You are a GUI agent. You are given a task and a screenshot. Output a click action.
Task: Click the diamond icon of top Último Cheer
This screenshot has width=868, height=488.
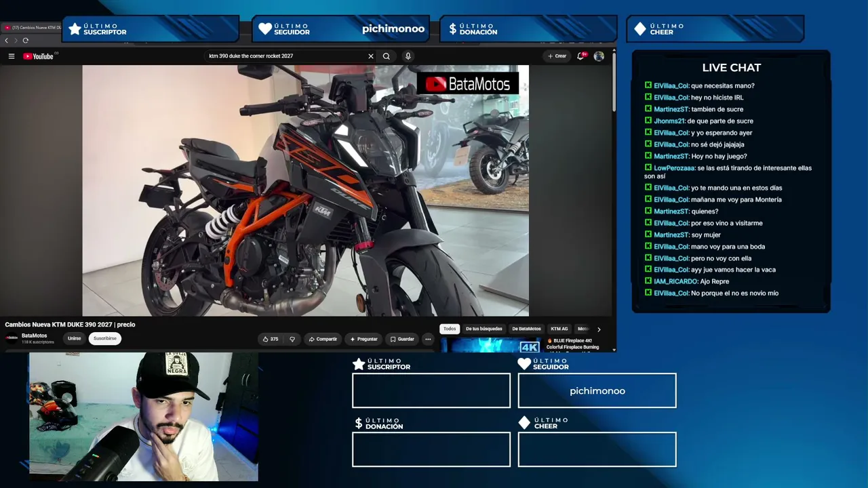pos(640,29)
